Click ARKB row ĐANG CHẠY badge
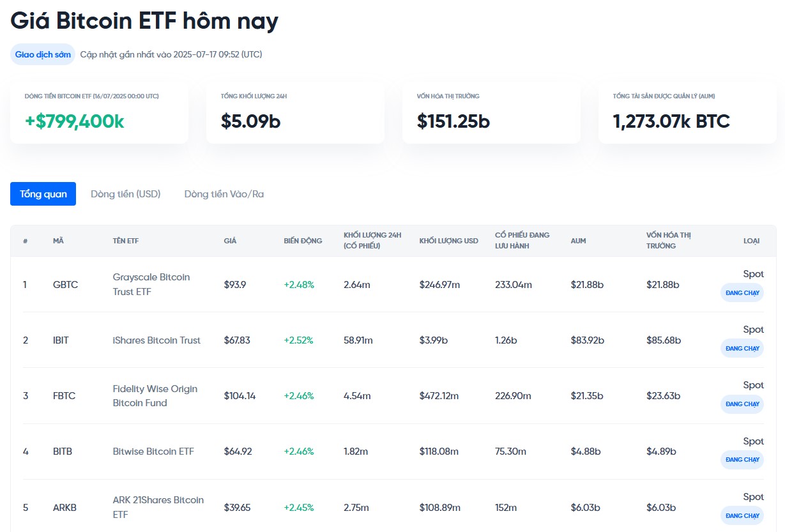The height and width of the screenshot is (532, 785). click(x=742, y=515)
